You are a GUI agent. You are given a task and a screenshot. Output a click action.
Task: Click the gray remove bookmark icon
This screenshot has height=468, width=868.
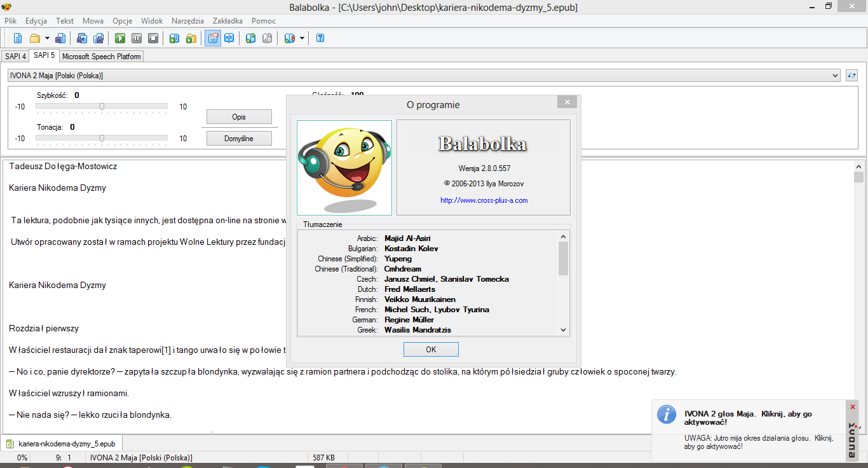268,38
